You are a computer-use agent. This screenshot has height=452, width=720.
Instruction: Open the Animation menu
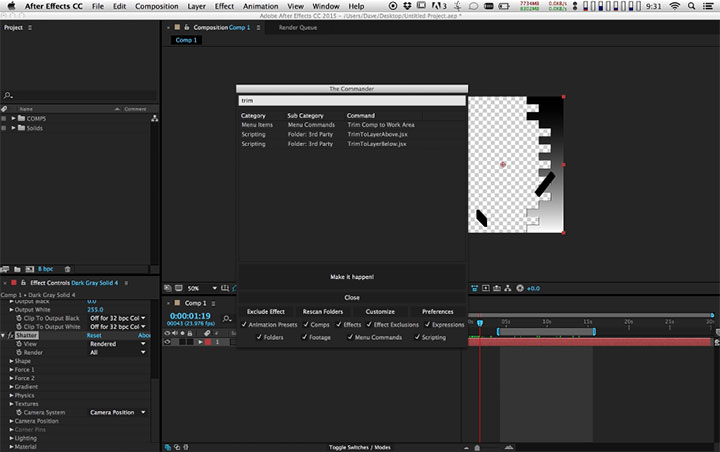pyautogui.click(x=260, y=6)
